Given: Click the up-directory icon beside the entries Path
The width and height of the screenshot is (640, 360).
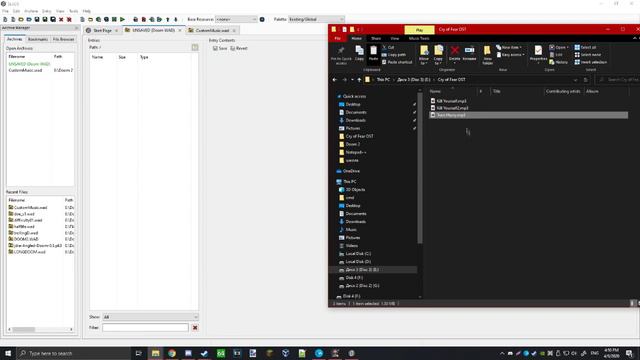Looking at the screenshot, I should [195, 48].
